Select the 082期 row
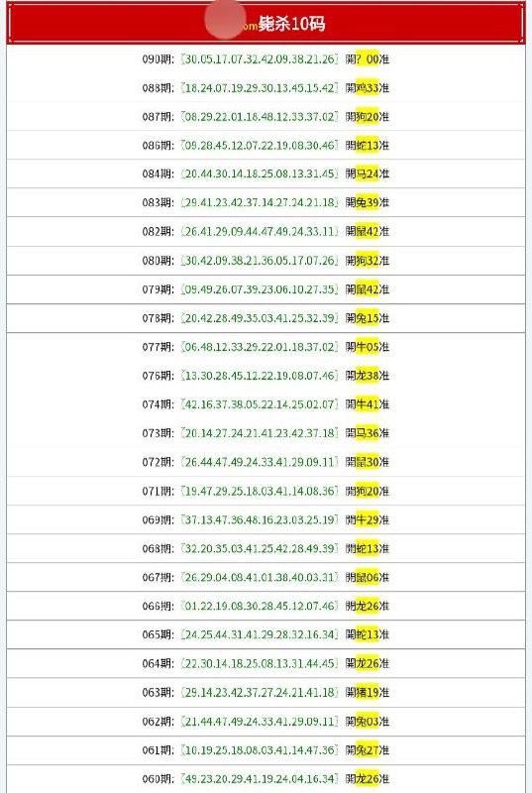Viewport: 532px width, 793px height. pos(266,232)
